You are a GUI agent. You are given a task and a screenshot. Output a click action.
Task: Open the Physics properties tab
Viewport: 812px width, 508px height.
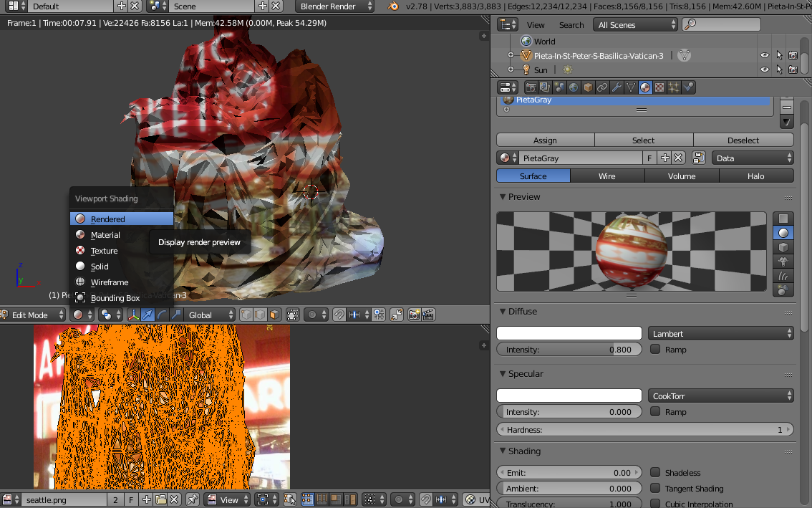[688, 87]
